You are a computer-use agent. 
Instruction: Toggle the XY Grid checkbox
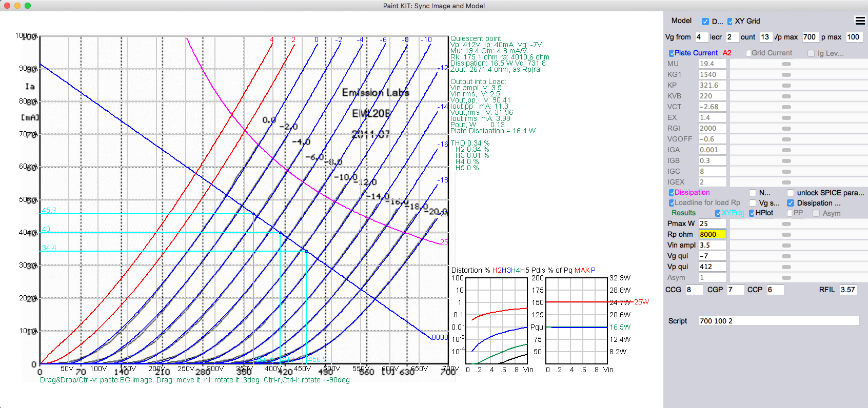pyautogui.click(x=730, y=22)
